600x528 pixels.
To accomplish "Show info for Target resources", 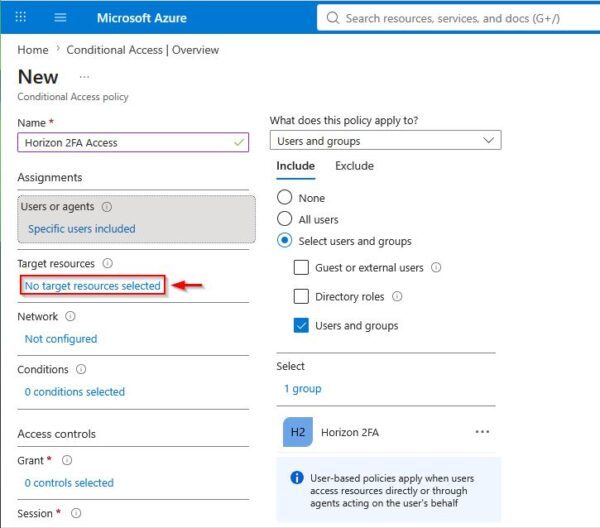I will click(108, 263).
